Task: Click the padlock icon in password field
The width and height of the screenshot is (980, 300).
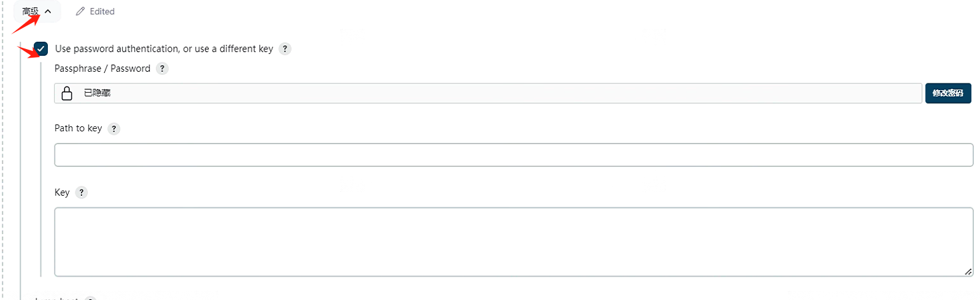Action: pyautogui.click(x=67, y=93)
